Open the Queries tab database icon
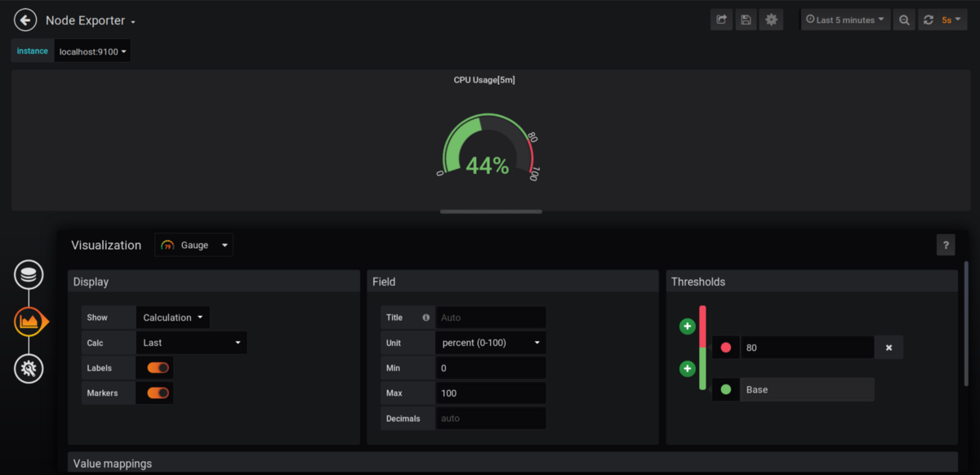This screenshot has width=980, height=475. (29, 275)
